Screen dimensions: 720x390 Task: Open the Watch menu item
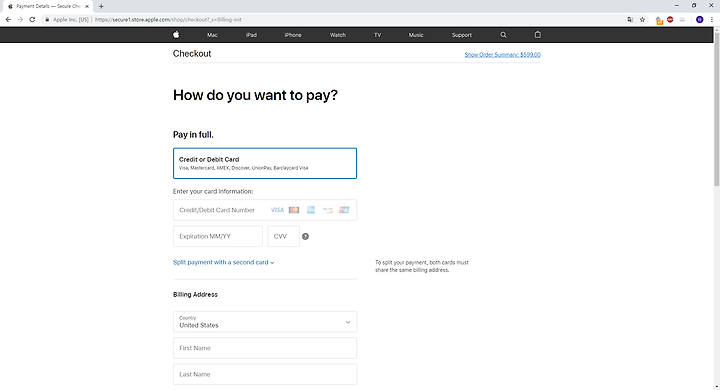[338, 35]
